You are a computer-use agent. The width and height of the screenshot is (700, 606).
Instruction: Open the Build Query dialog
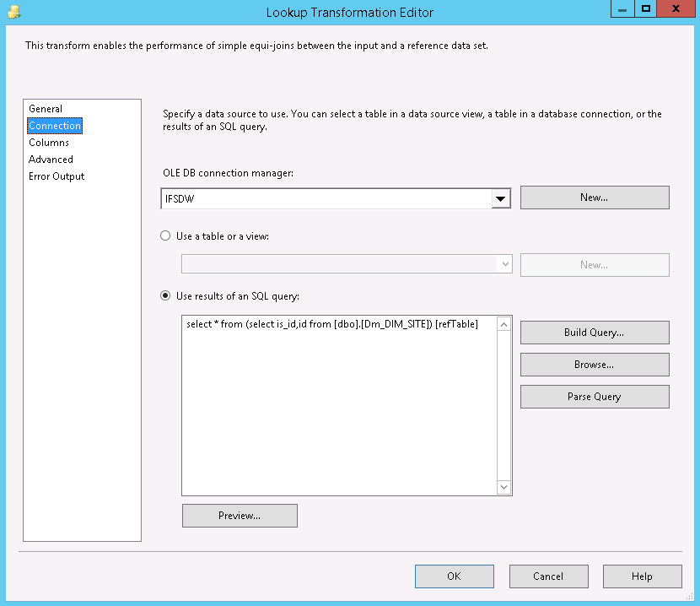pyautogui.click(x=594, y=333)
